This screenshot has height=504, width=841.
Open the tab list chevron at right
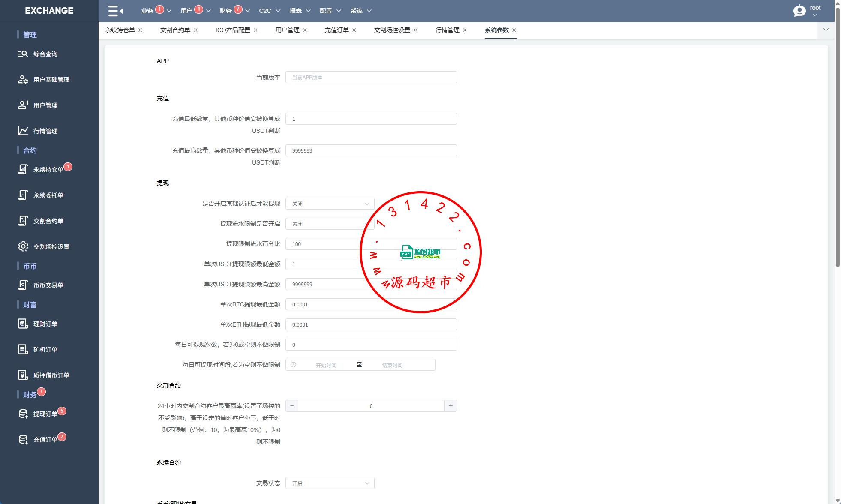tap(826, 30)
